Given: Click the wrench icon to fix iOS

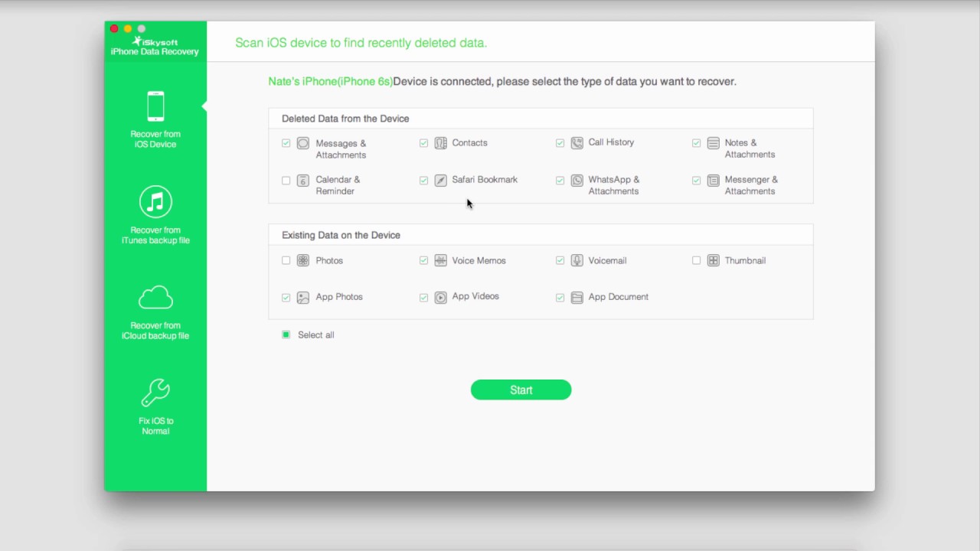Looking at the screenshot, I should click(x=155, y=393).
